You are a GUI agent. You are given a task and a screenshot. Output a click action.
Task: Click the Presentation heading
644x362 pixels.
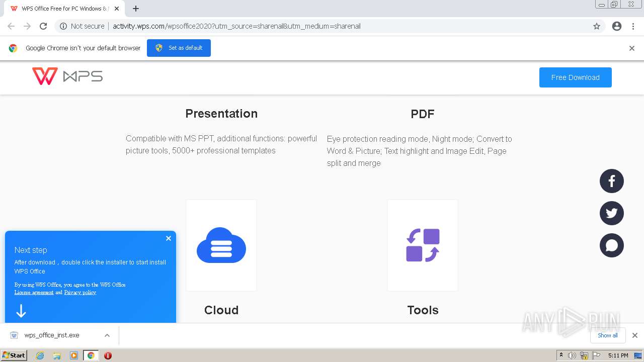click(221, 114)
